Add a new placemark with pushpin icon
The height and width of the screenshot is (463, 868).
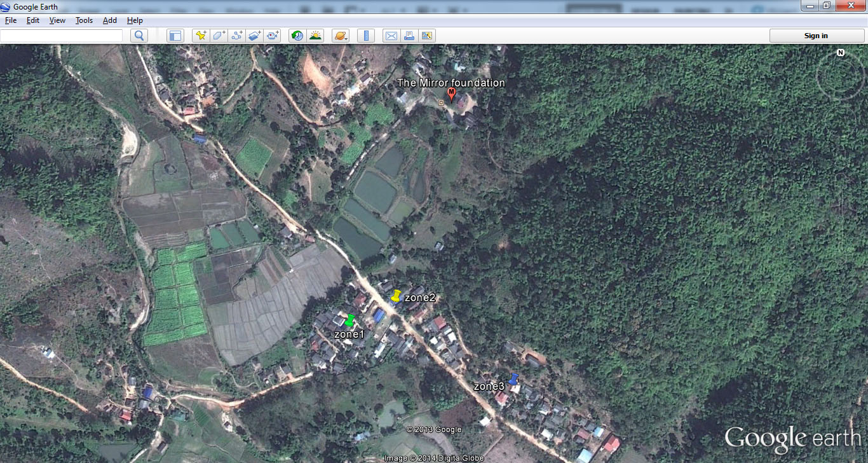[201, 36]
